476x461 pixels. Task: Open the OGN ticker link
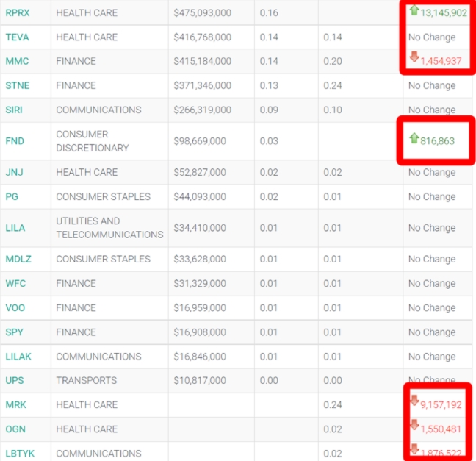(15, 429)
